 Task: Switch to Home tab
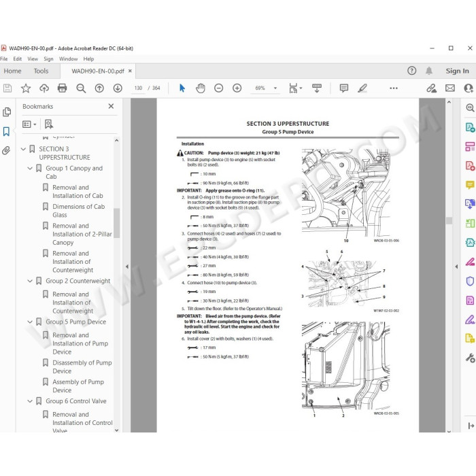tap(12, 71)
